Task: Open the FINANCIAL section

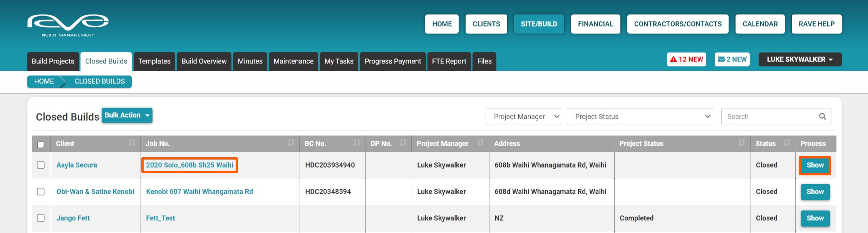Action: [x=596, y=24]
